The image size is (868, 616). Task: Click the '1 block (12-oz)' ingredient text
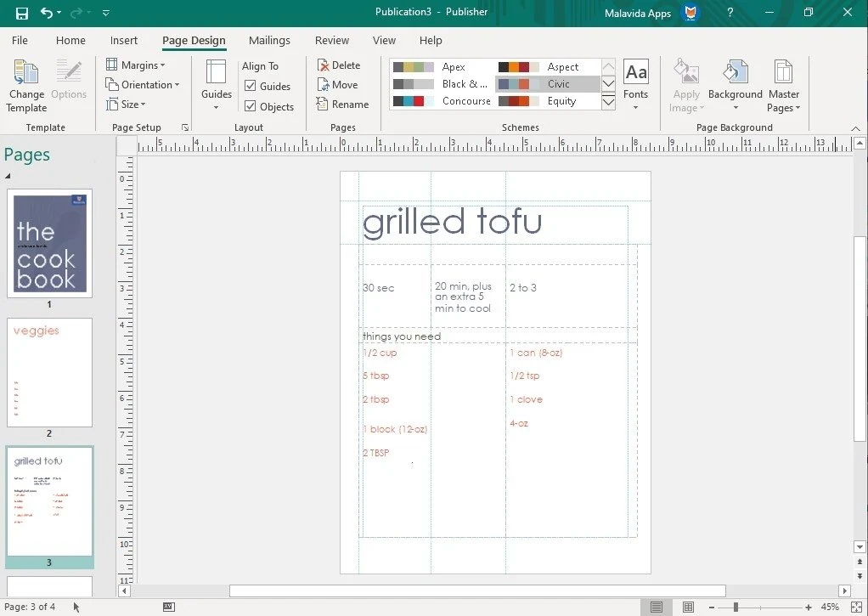(395, 429)
